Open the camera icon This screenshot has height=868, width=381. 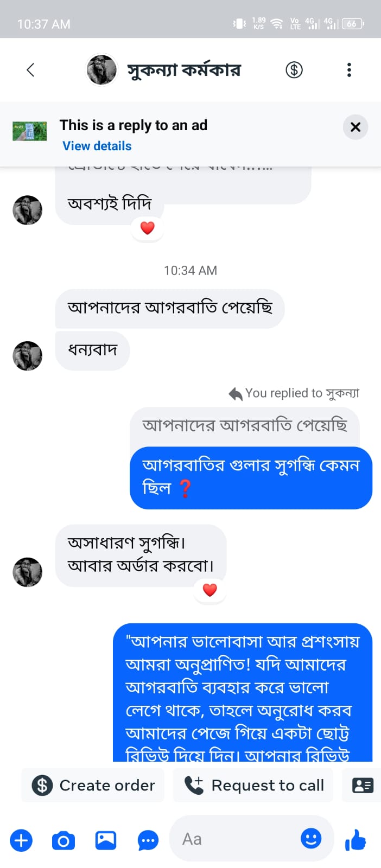pos(63,840)
